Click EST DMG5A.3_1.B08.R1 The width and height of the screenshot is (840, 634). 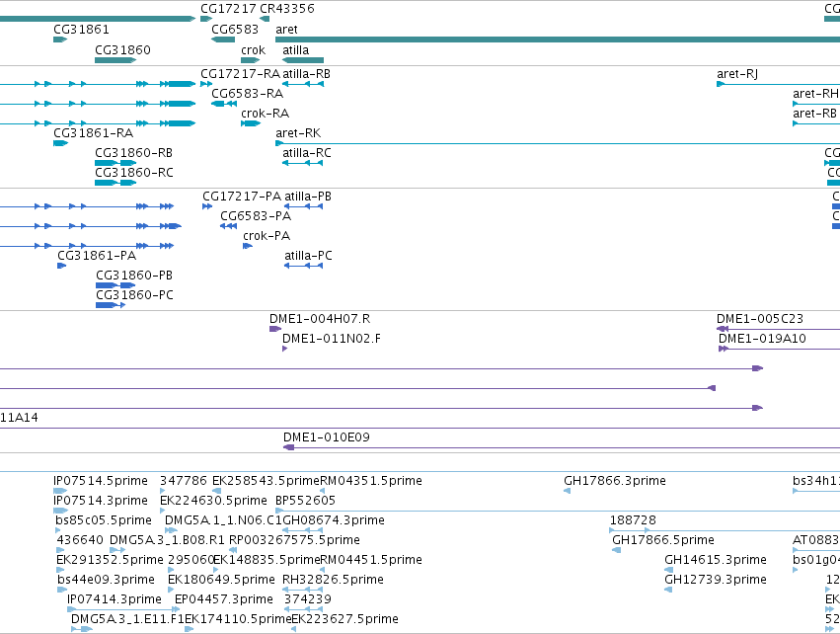pyautogui.click(x=117, y=550)
